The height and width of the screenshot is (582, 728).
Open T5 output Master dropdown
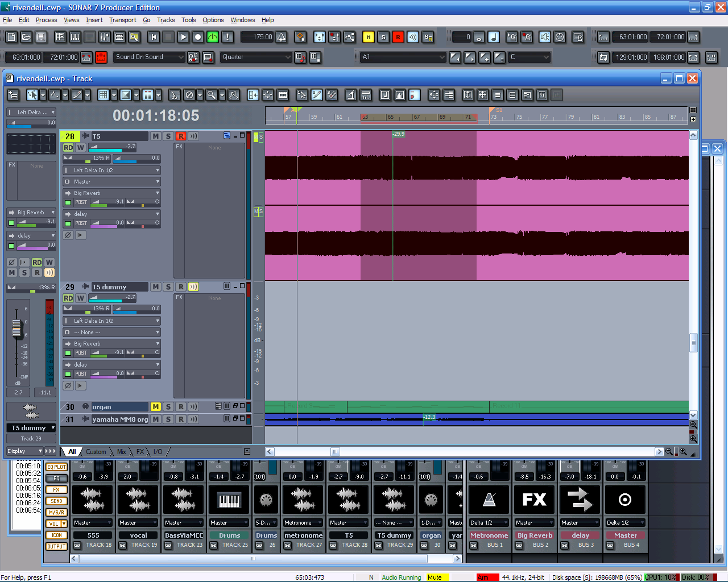click(x=111, y=182)
